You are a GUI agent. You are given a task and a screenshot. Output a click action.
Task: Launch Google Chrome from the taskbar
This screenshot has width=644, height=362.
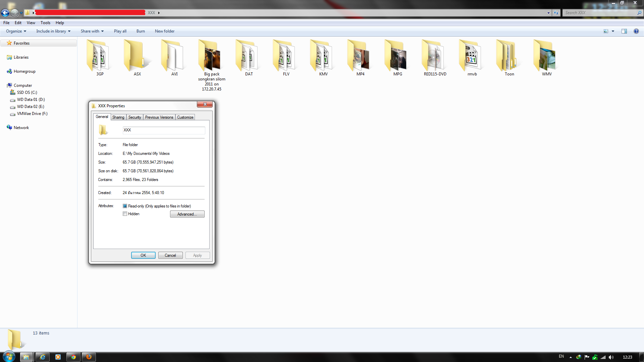(73, 357)
